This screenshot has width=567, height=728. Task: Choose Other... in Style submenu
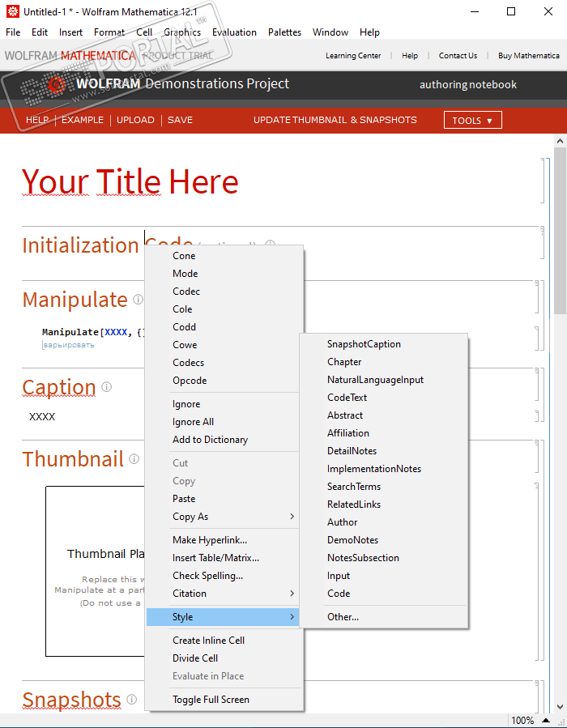click(384, 617)
